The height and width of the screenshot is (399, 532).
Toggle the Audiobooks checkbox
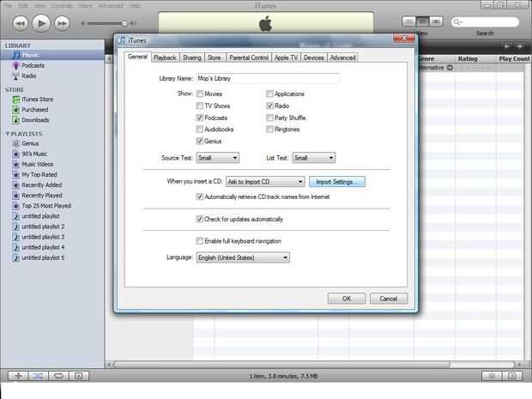[200, 130]
